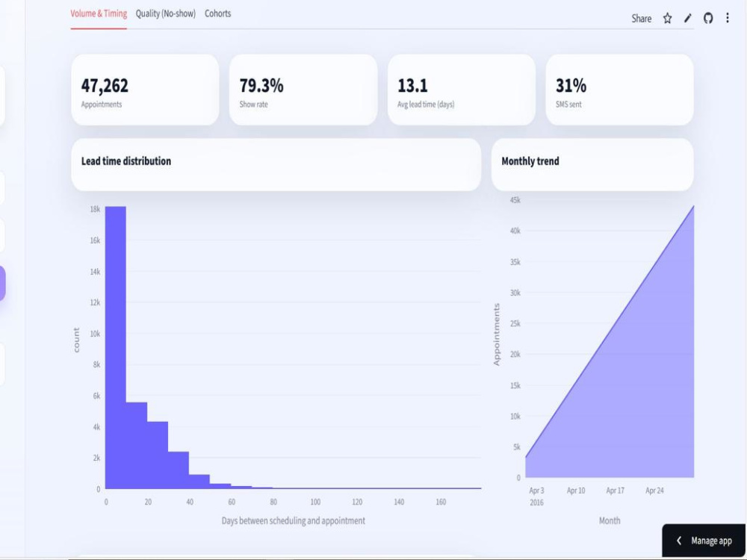747x560 pixels.
Task: Click the 47,262 Appointments metric card
Action: click(x=145, y=90)
